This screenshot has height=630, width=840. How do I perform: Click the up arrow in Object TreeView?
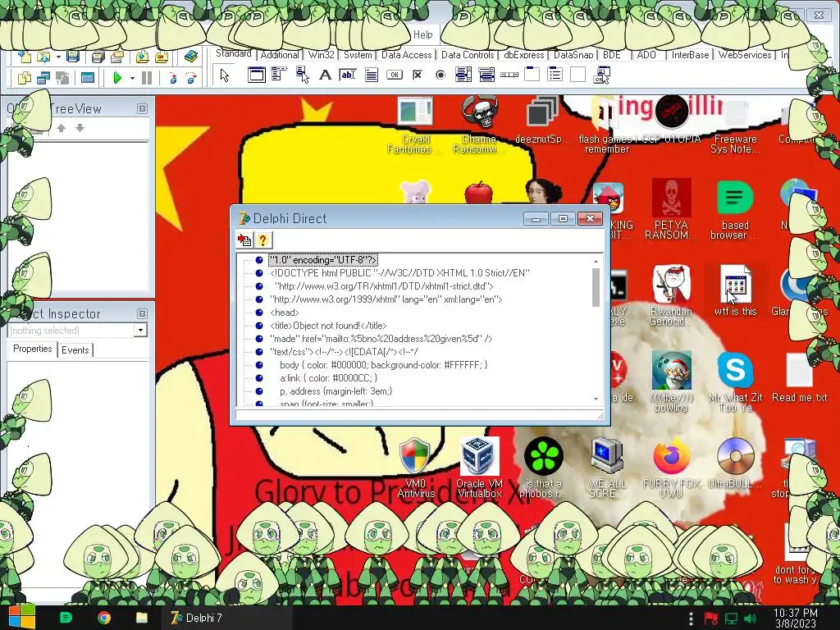tap(61, 128)
